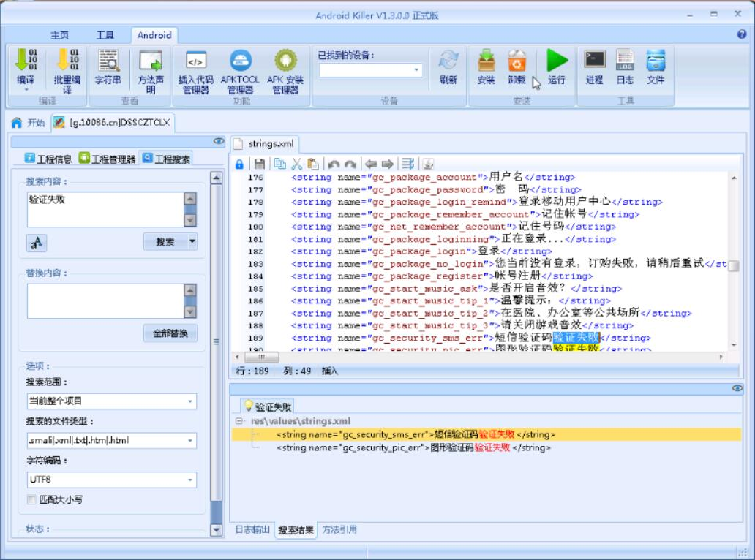Click the help question mark icon

click(742, 34)
